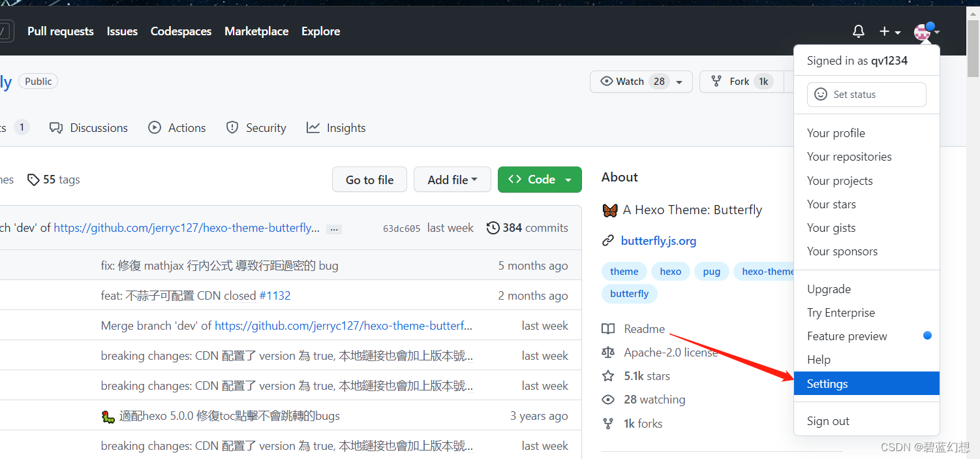Open Feature preview menu entry

(866, 336)
